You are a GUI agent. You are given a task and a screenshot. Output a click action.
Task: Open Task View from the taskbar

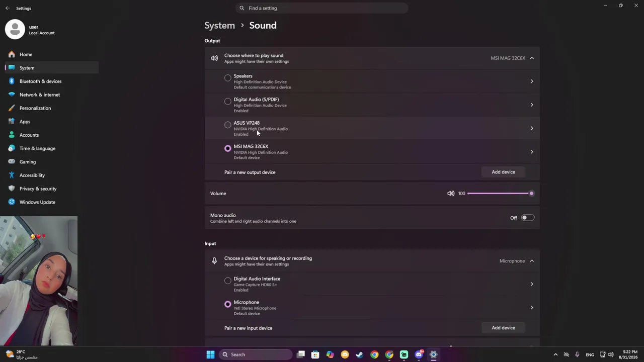(301, 354)
